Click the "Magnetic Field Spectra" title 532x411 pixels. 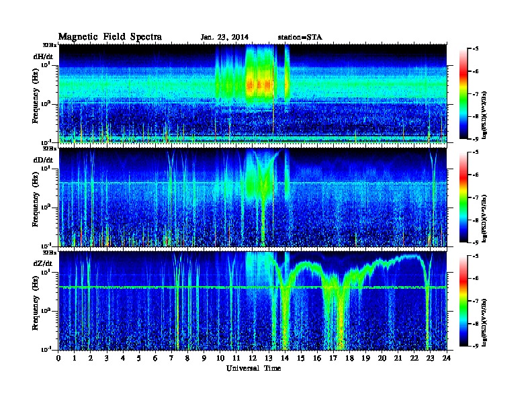(x=110, y=37)
